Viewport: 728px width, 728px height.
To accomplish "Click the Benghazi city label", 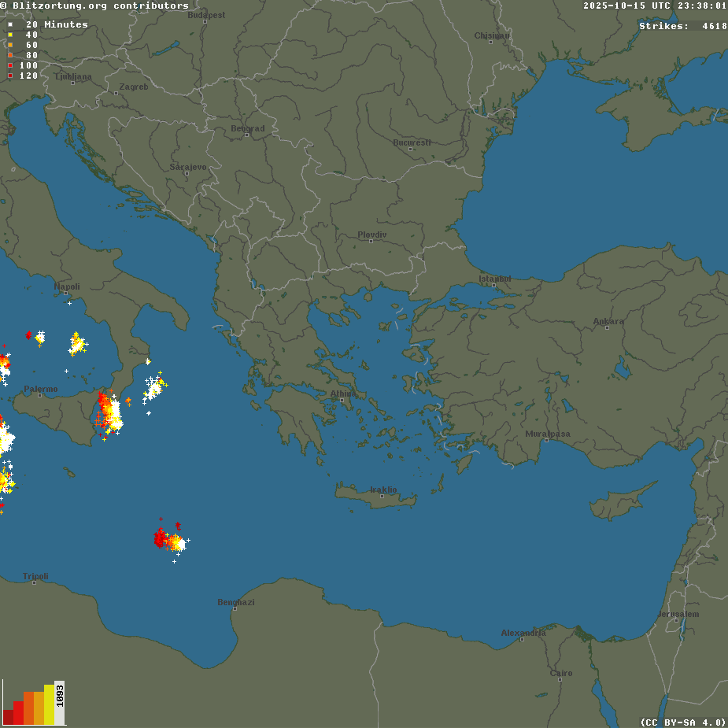I will [236, 602].
